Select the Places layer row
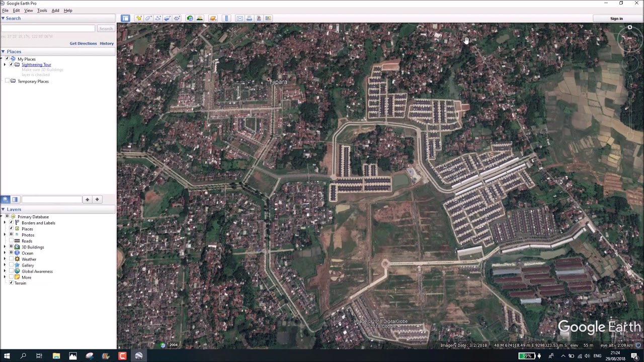This screenshot has width=644, height=362. 27,229
